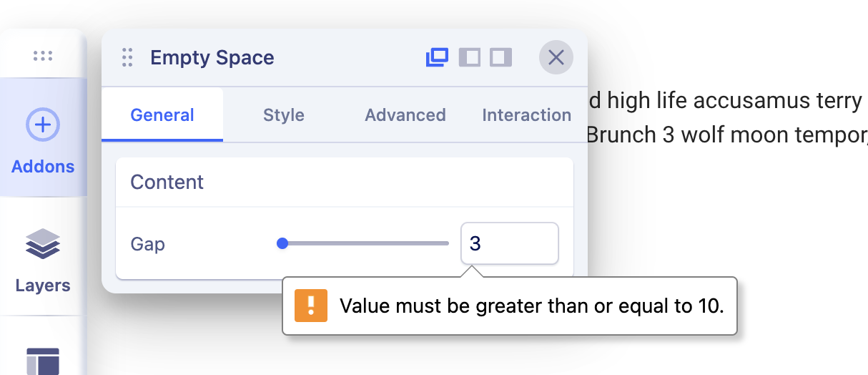Open the Style tab
Screen dimensions: 868x375
(x=284, y=115)
